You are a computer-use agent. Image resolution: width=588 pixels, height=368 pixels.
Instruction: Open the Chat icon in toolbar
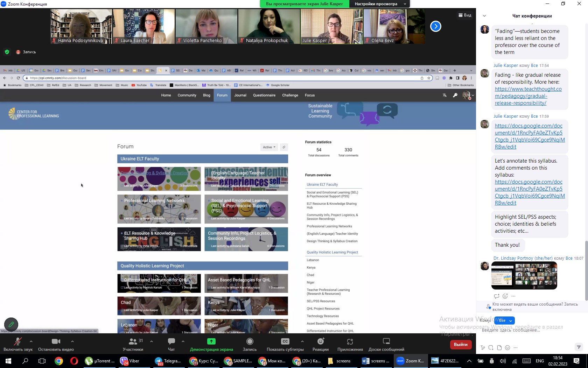pyautogui.click(x=171, y=342)
